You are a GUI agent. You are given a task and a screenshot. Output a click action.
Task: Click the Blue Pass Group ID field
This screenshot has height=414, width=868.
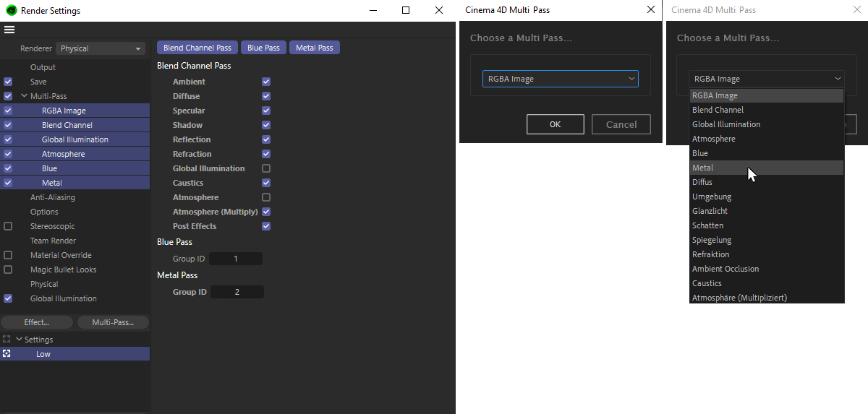tap(236, 259)
